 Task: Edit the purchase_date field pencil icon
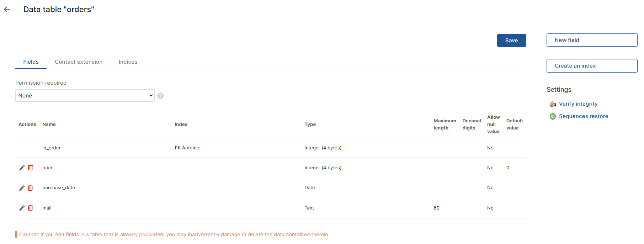tap(22, 188)
